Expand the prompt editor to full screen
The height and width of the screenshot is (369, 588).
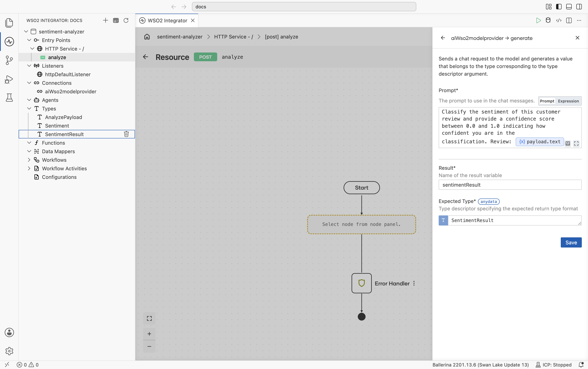coord(576,143)
